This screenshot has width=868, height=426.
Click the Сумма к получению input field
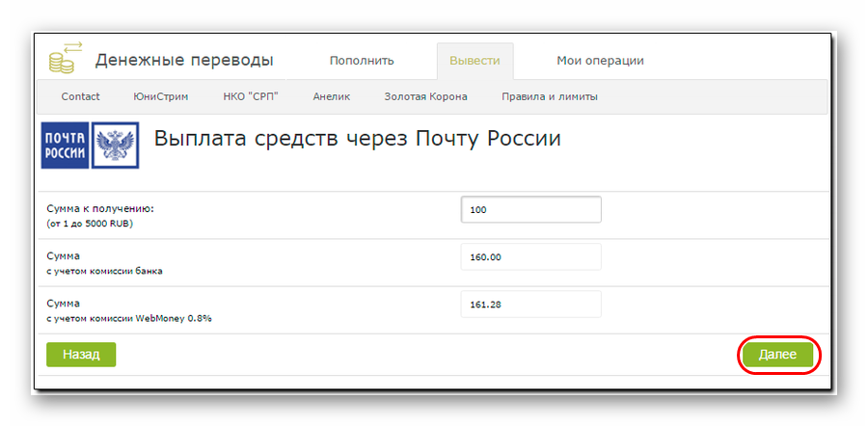[530, 210]
